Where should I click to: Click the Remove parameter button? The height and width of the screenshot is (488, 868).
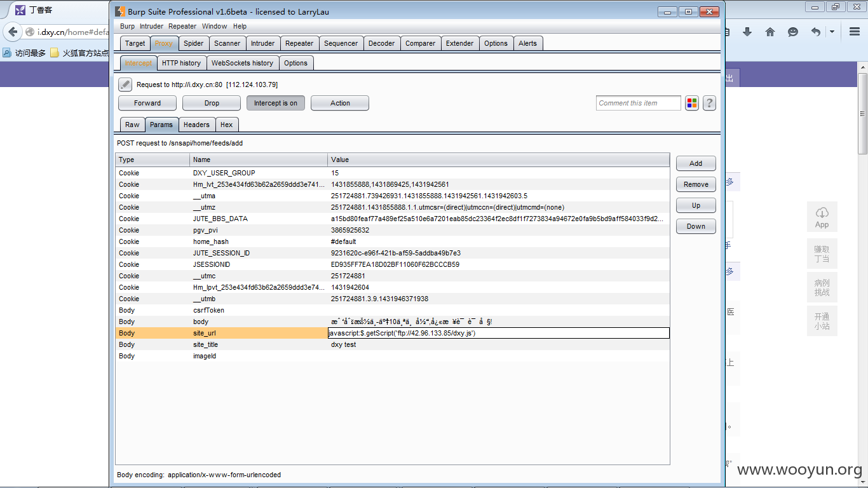[x=696, y=184]
